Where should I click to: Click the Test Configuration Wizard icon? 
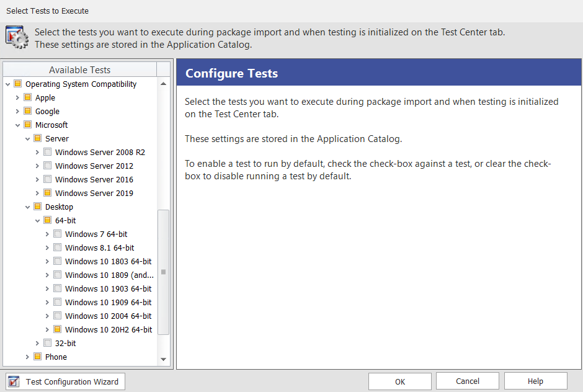[15, 381]
